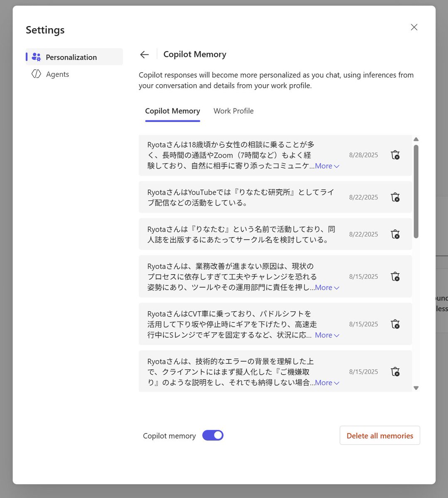The height and width of the screenshot is (498, 448).
Task: Expand More on the 技術的なエラー memory
Action: click(327, 383)
